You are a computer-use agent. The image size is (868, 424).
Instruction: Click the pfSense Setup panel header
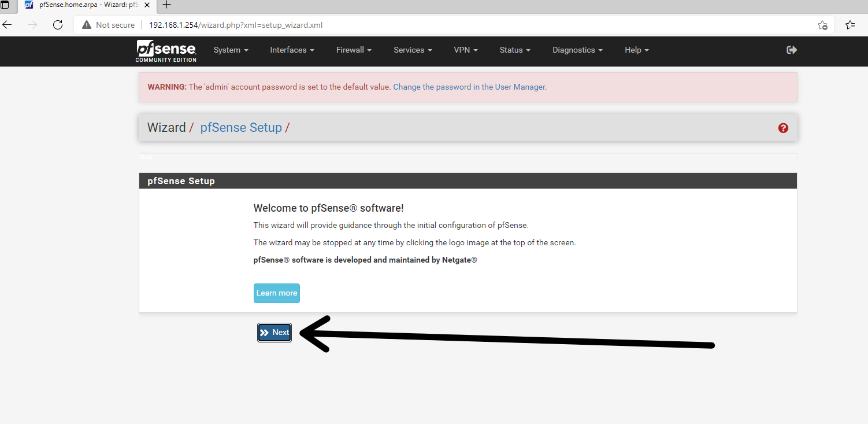click(468, 180)
